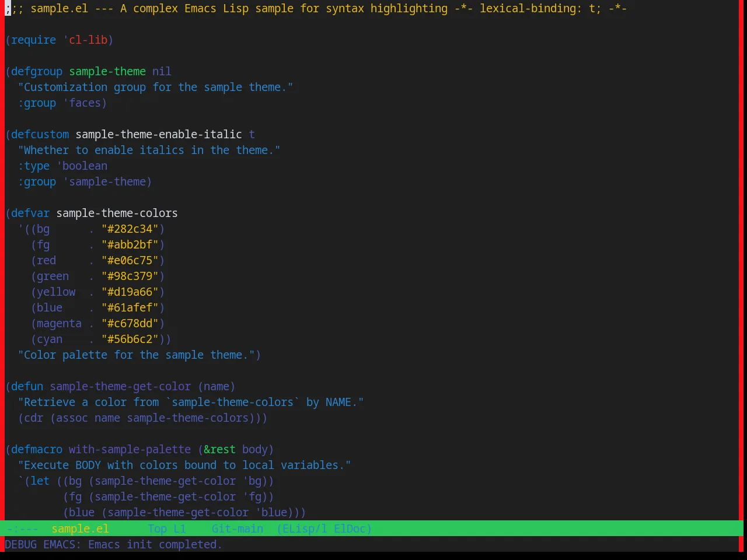Click 'NAME.' in the Retrieve a color docstring
The image size is (747, 560).
pos(341,402)
